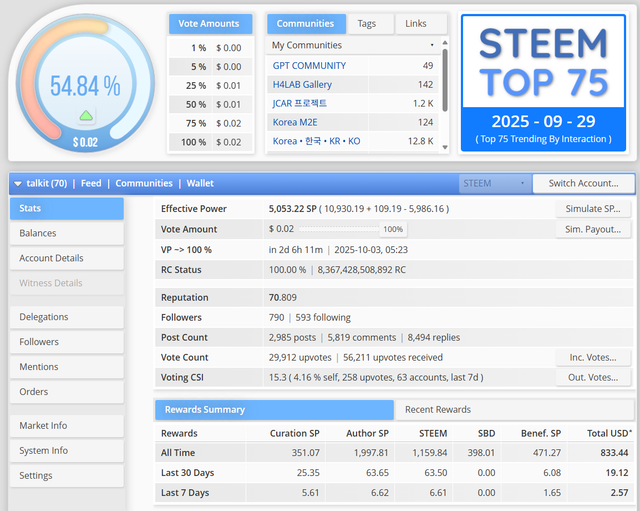
Task: Click the Last 7 Days rewards row label
Action: [185, 493]
